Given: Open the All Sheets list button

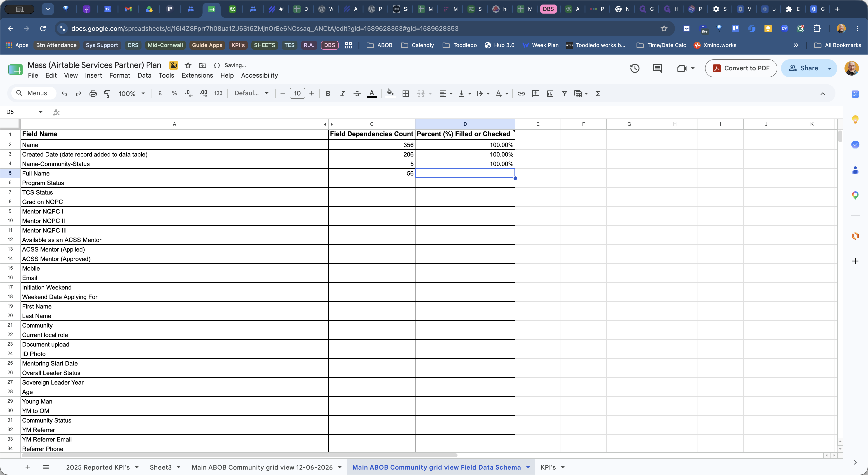Looking at the screenshot, I should pos(46,467).
